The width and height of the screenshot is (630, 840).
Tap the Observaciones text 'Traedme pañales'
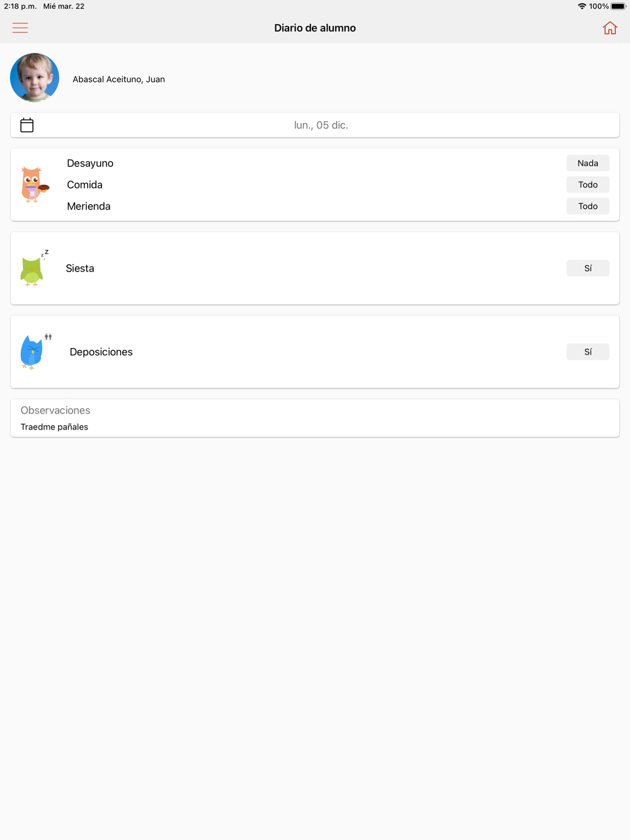click(54, 427)
